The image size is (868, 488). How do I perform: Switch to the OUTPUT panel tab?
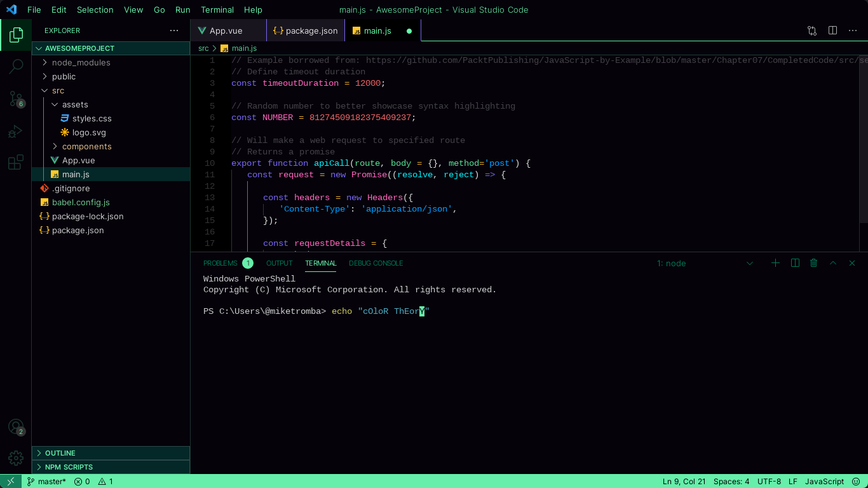279,262
